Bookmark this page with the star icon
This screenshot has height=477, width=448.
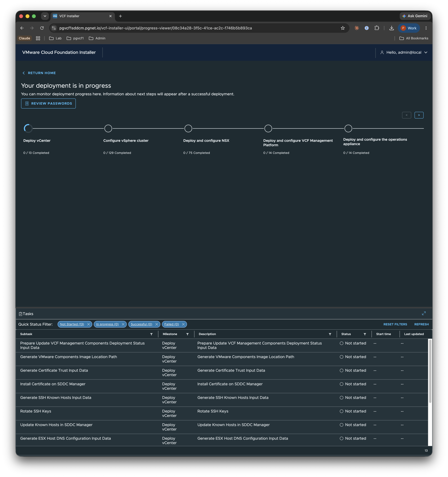(x=343, y=28)
